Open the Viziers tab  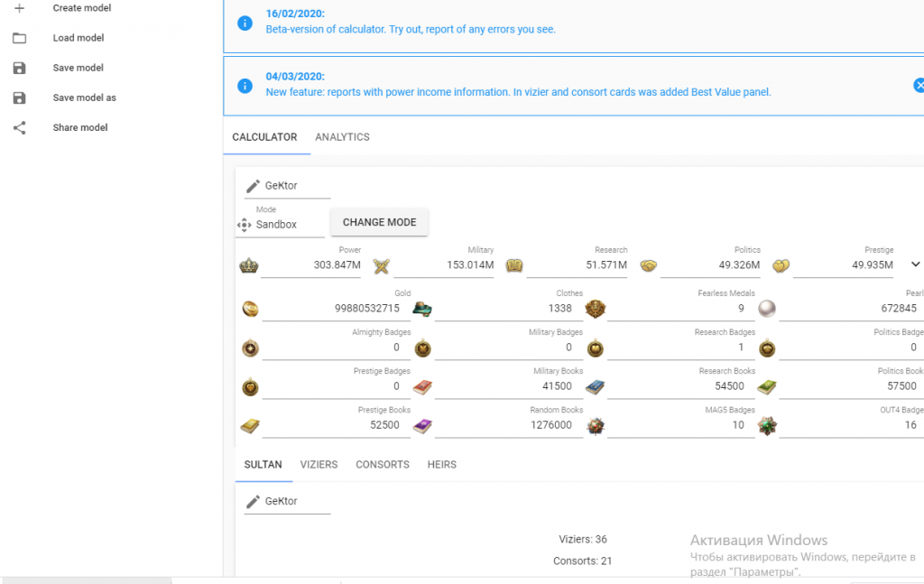pyautogui.click(x=319, y=465)
